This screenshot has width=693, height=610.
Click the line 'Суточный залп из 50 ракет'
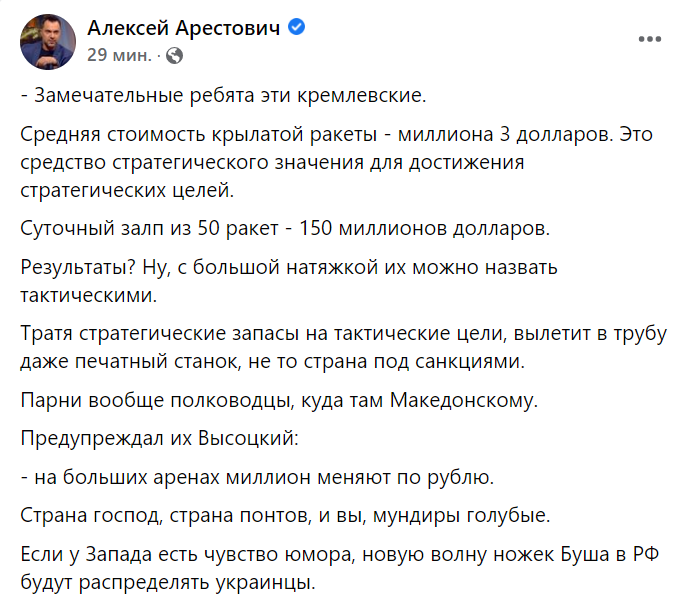[285, 229]
